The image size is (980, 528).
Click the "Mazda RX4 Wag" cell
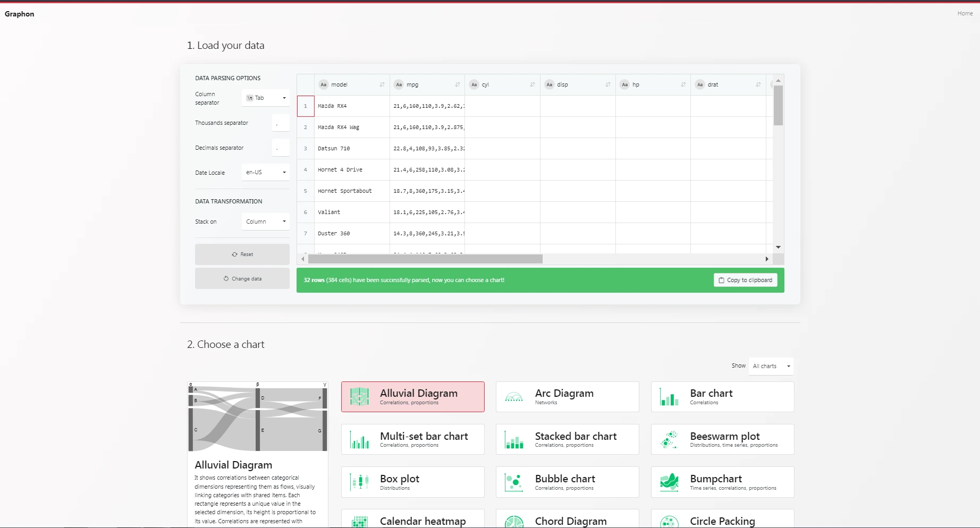352,127
